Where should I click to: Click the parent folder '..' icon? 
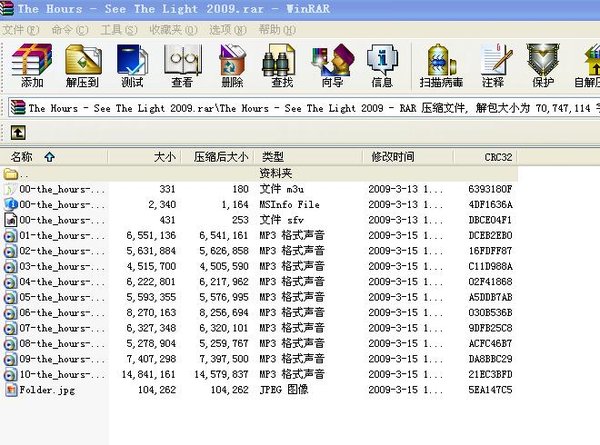point(11,174)
